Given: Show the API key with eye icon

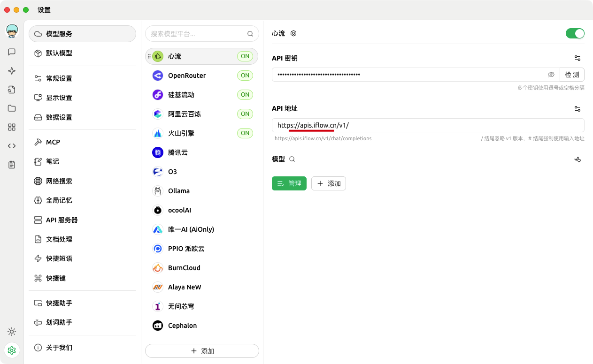Looking at the screenshot, I should click(x=551, y=75).
